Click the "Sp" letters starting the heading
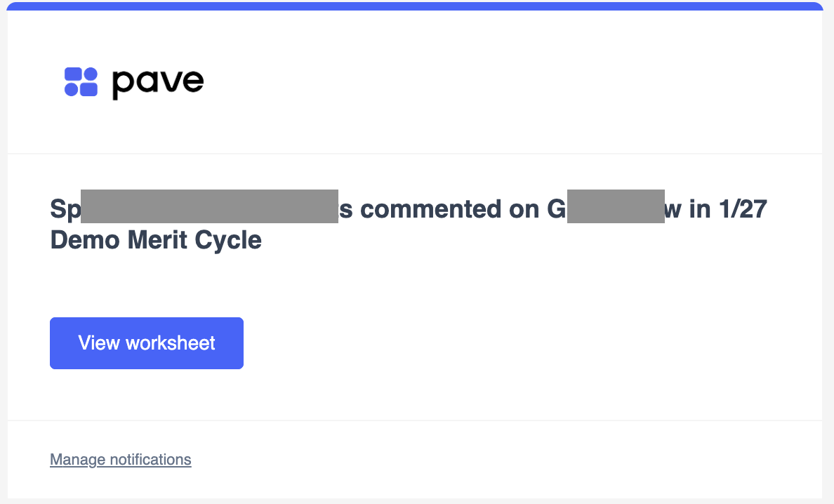Image resolution: width=834 pixels, height=504 pixels. click(65, 209)
